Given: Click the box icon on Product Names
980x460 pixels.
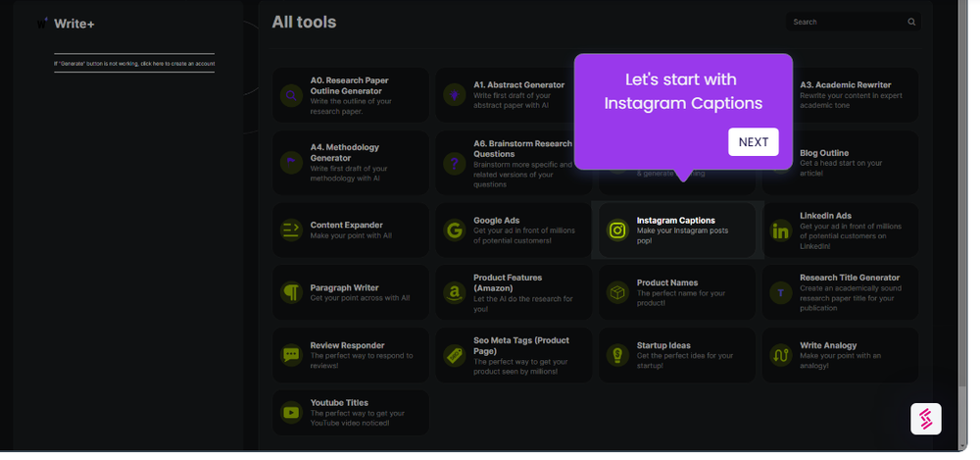Looking at the screenshot, I should pos(617,292).
